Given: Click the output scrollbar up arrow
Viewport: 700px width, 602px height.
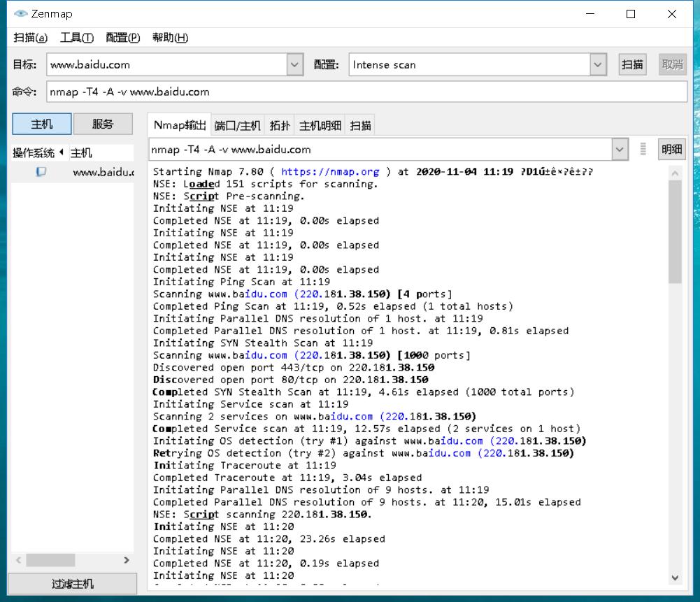Looking at the screenshot, I should click(x=675, y=173).
